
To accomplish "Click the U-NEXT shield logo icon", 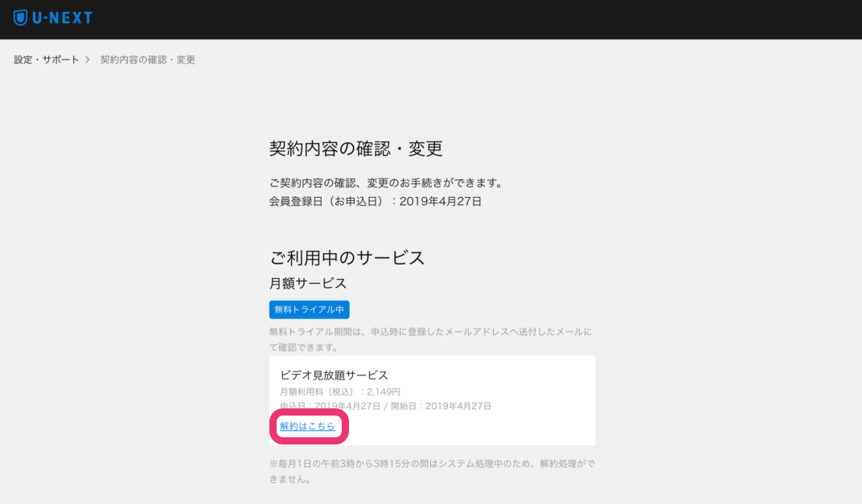I will pyautogui.click(x=20, y=18).
